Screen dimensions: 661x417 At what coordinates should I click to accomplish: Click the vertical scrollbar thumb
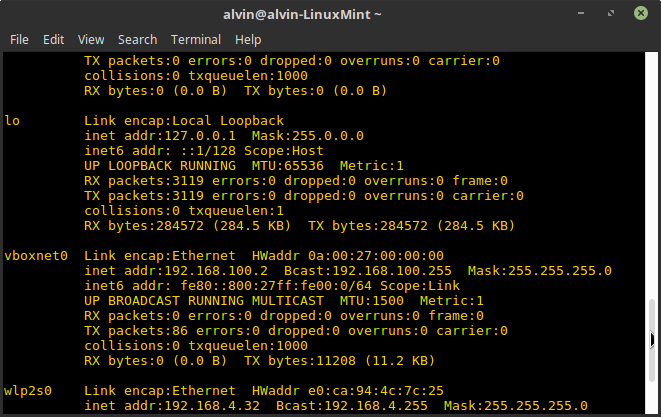[x=654, y=355]
